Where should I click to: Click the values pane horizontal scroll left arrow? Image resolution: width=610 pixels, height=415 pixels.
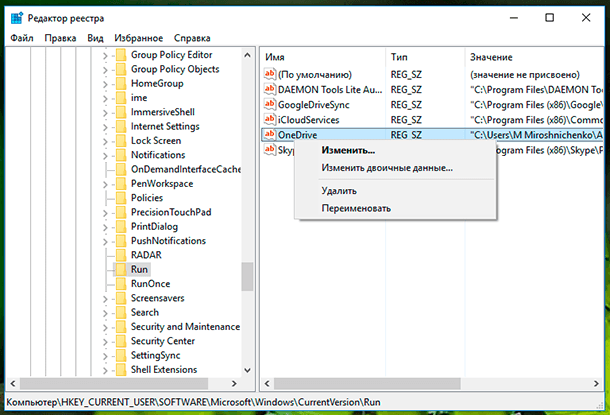tap(267, 383)
